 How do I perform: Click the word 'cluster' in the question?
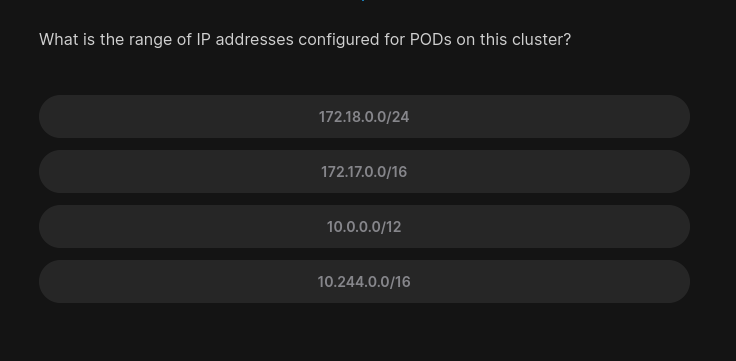[x=539, y=39]
